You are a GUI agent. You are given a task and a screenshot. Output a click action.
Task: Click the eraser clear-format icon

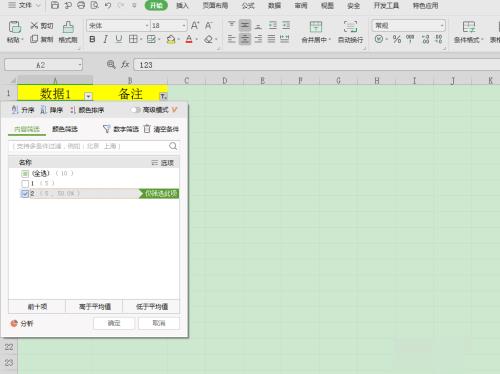[x=208, y=39]
